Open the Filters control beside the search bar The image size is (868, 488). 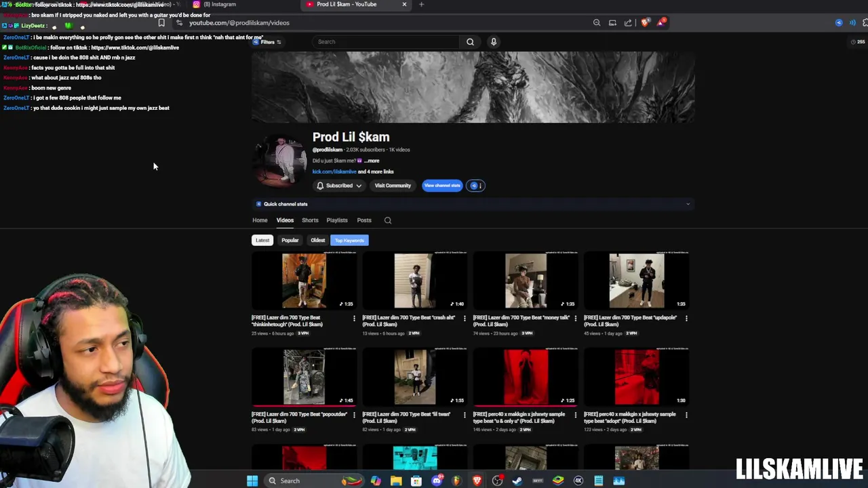[x=268, y=42]
